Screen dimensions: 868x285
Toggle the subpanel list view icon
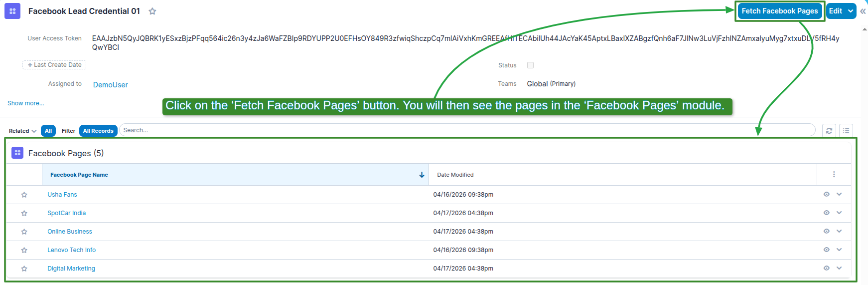coord(846,131)
